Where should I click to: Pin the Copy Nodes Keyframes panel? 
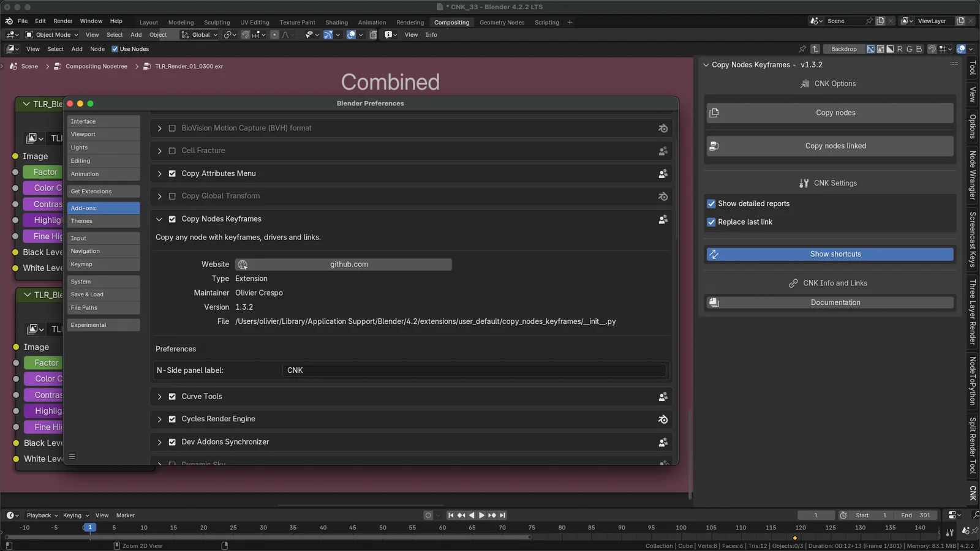pyautogui.click(x=802, y=49)
